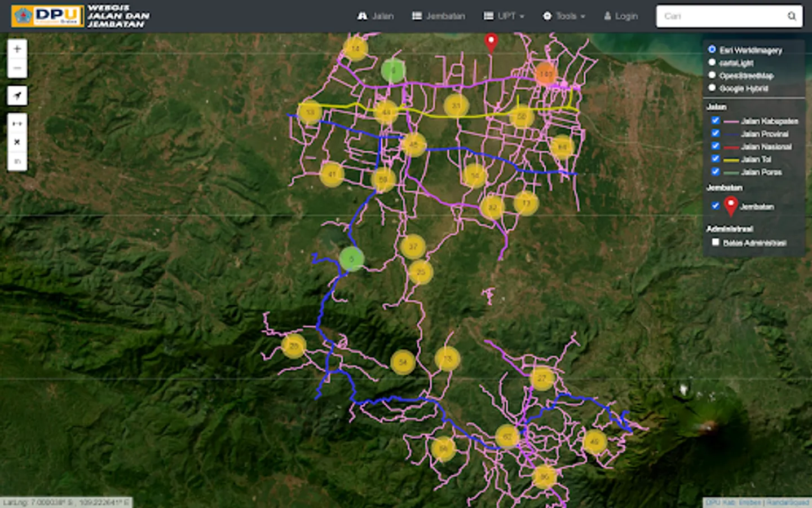
Task: Click the Lat/Lng coordinate readout
Action: (66, 502)
